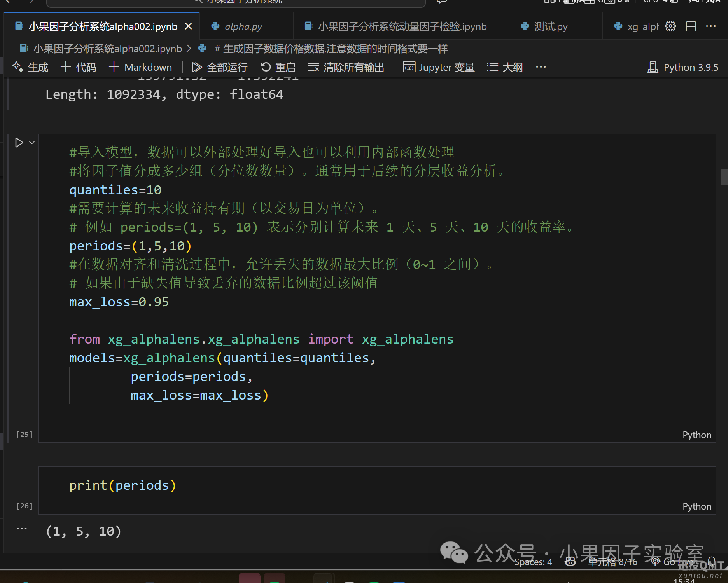Open more editor actions menu
The width and height of the screenshot is (728, 583).
711,26
